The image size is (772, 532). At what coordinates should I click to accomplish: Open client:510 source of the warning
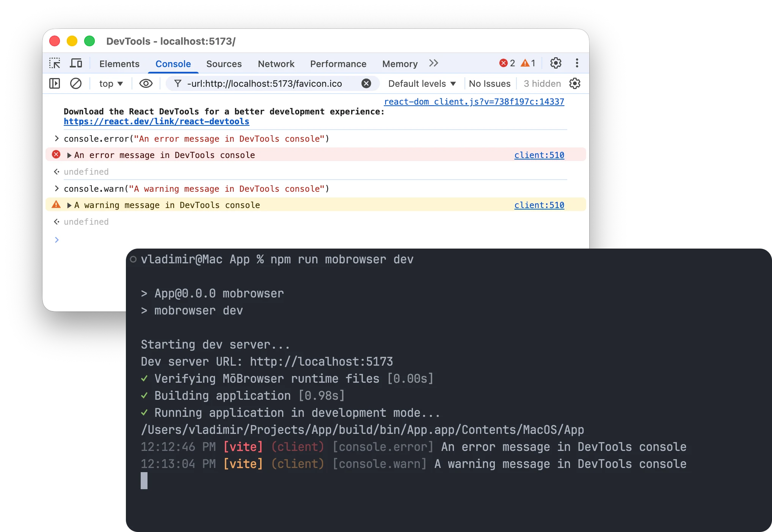(539, 205)
